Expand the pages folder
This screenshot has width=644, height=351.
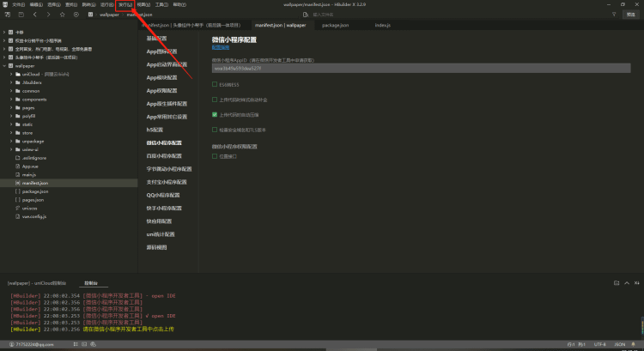[11, 107]
